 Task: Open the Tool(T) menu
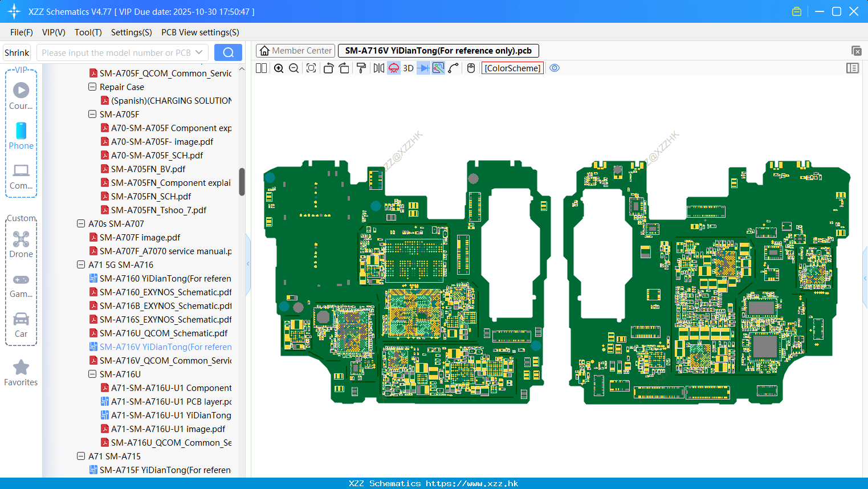coord(88,32)
